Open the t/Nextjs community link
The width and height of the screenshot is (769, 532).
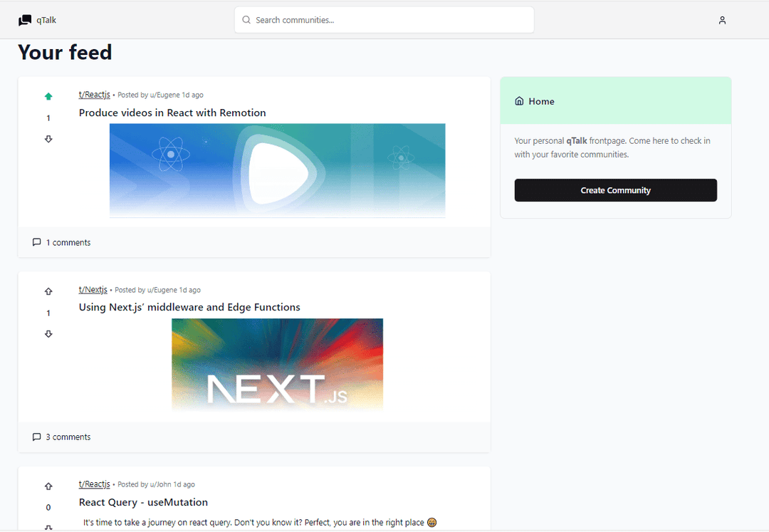click(93, 289)
